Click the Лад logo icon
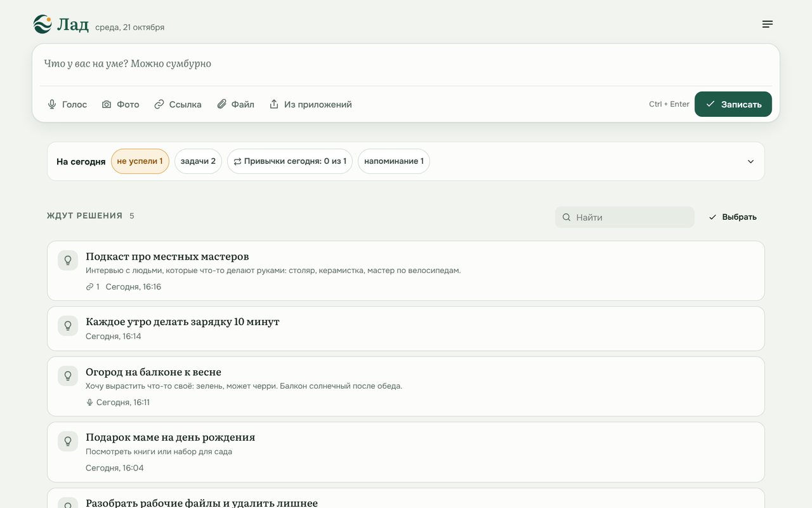The width and height of the screenshot is (812, 508). 43,24
